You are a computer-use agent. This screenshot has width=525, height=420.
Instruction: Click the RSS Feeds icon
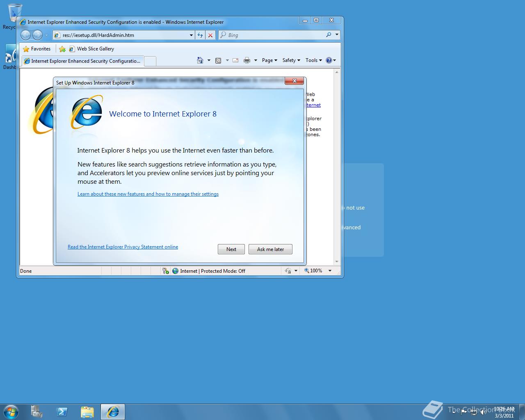pos(218,60)
